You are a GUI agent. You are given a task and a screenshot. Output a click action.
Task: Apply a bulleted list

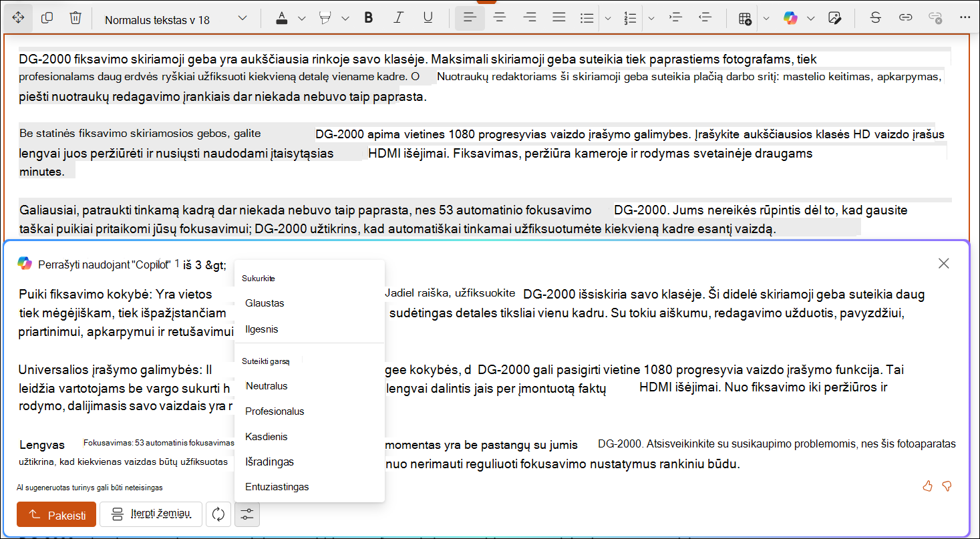click(x=587, y=18)
